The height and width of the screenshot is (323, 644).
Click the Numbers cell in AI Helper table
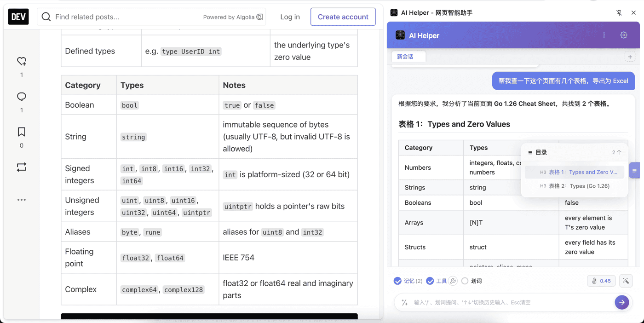[431, 167]
